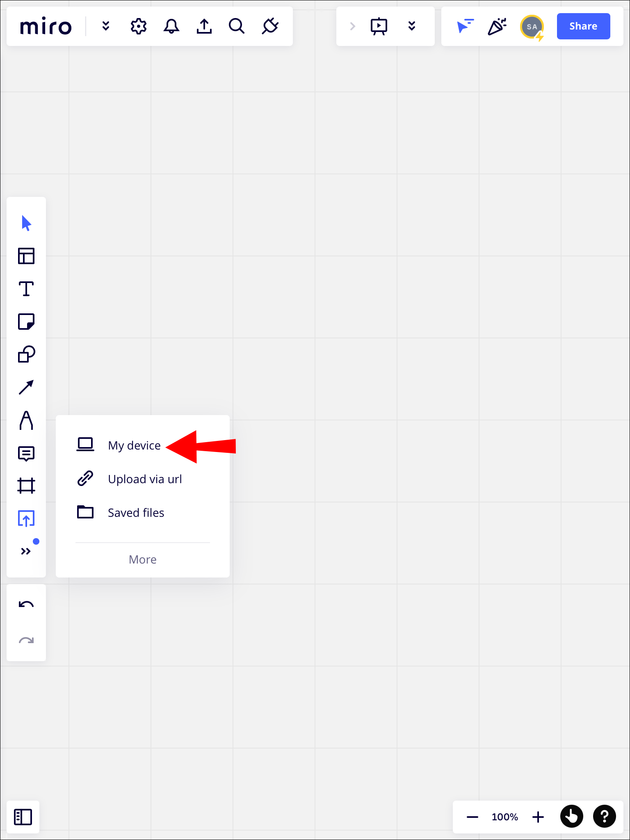Open the frames side panel
The image size is (630, 840).
click(x=23, y=817)
